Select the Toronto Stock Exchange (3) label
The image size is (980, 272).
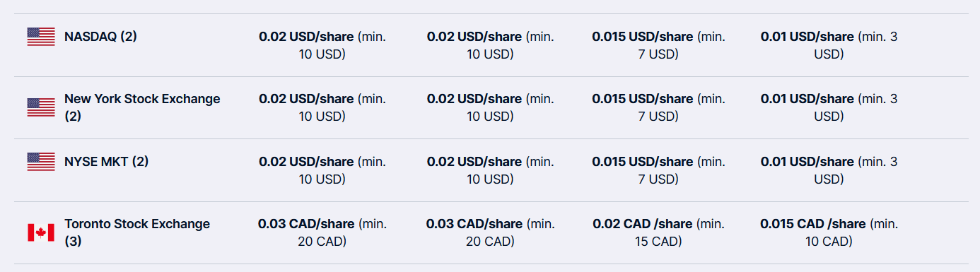click(137, 232)
